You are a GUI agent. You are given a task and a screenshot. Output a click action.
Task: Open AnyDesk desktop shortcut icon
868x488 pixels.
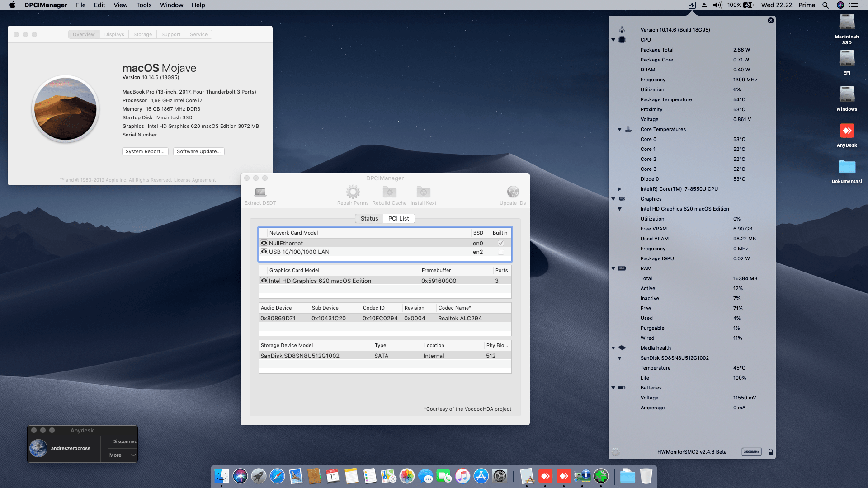point(847,131)
